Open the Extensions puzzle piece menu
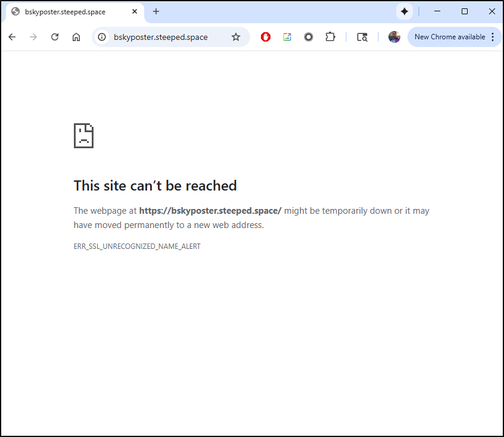The width and height of the screenshot is (504, 437). [330, 37]
